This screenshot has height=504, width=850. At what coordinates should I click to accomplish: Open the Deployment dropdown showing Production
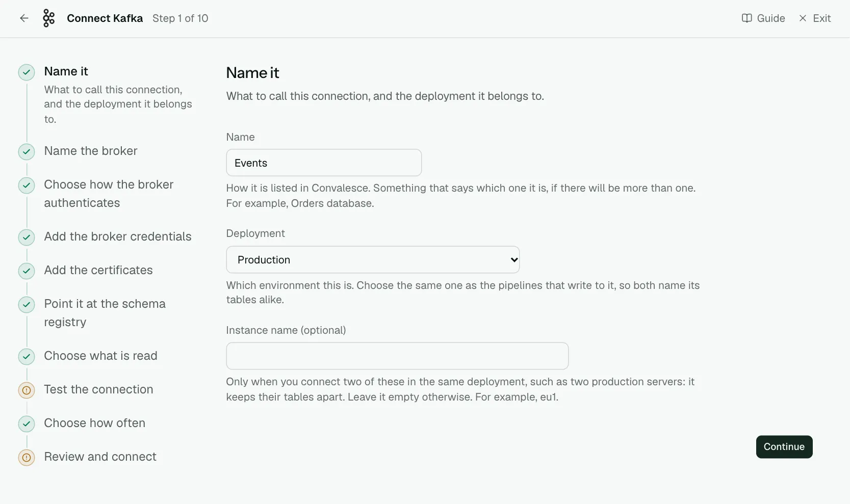(373, 260)
